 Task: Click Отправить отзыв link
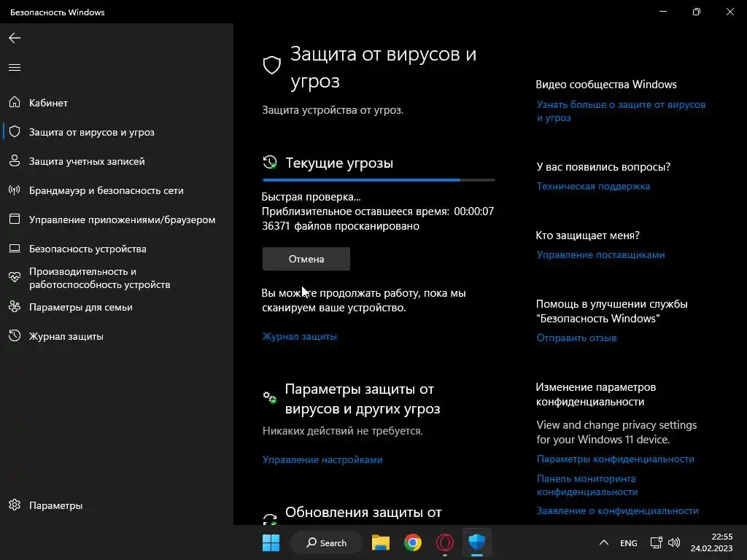point(576,338)
